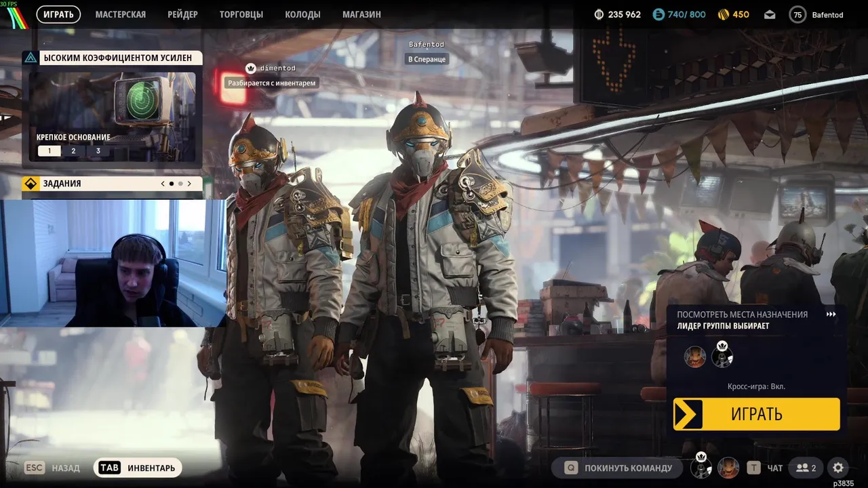The width and height of the screenshot is (868, 488).
Task: Click the crown icon beside dimentod
Action: (250, 68)
